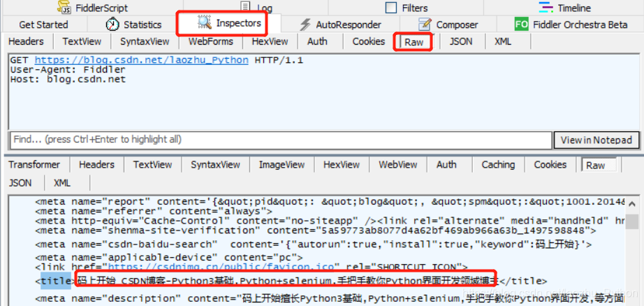Click the Composer pencil icon
This screenshot has width=644, height=306.
coord(425,24)
